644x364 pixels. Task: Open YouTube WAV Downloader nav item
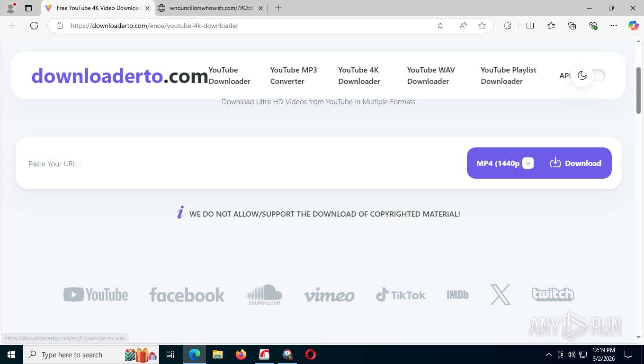[431, 75]
